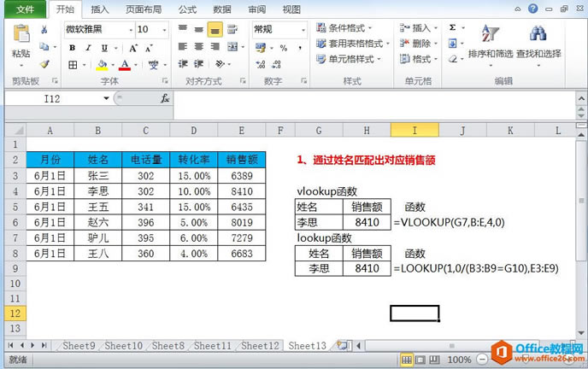The image size is (588, 369).
Task: Open the cell borders icon
Action: click(x=73, y=65)
